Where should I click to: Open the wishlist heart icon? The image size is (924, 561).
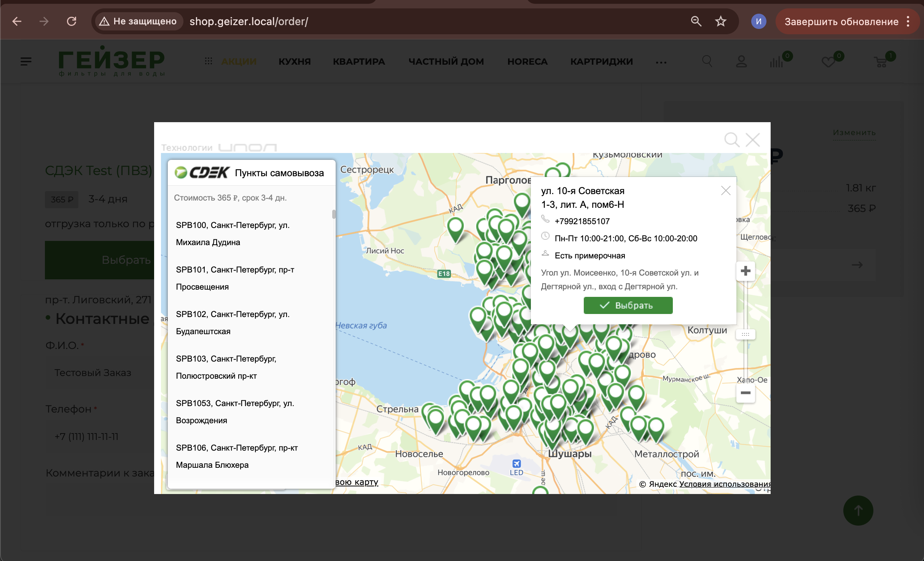tap(828, 62)
